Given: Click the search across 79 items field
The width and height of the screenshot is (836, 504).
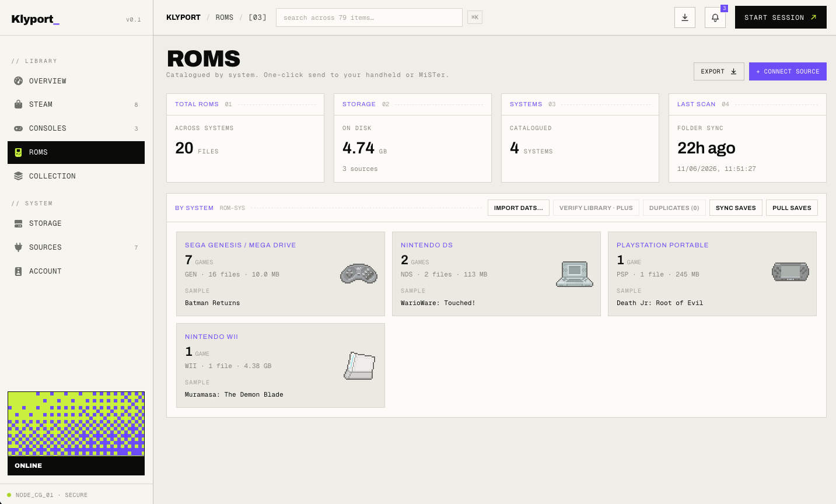Looking at the screenshot, I should 369,17.
